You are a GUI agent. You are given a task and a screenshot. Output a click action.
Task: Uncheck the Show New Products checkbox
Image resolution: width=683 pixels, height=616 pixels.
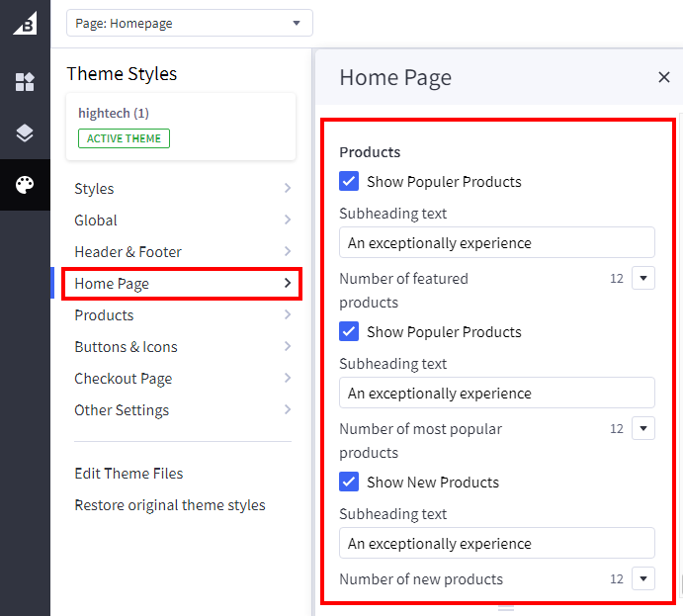[x=349, y=483]
